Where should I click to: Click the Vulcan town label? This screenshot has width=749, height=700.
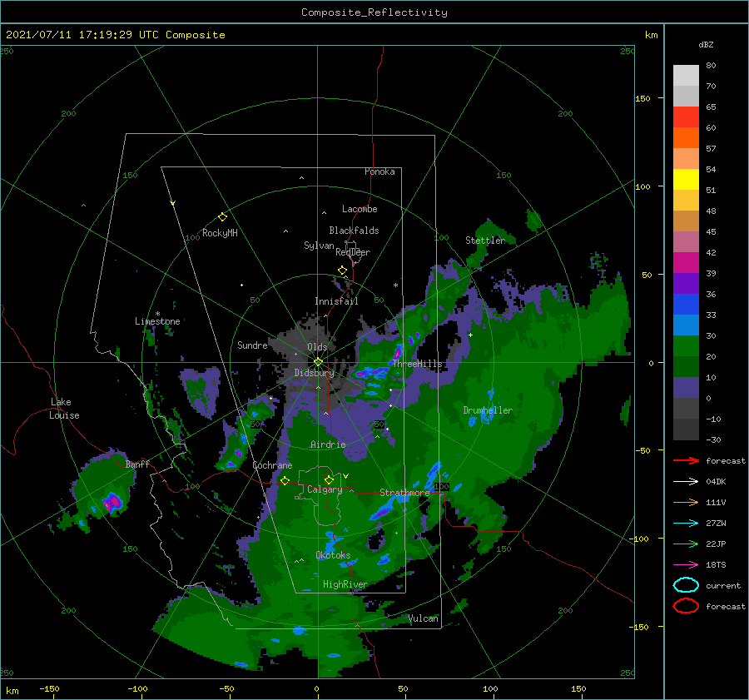pyautogui.click(x=423, y=618)
